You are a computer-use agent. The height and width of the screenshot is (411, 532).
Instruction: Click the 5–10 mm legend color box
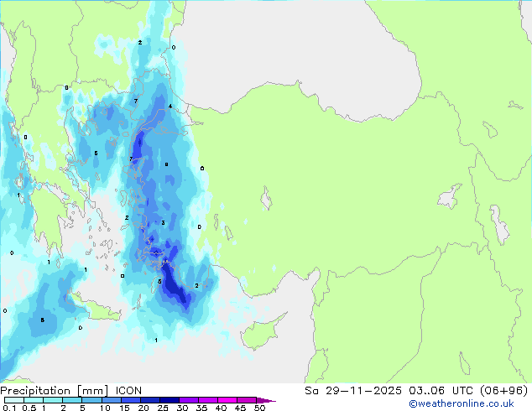coord(91,400)
